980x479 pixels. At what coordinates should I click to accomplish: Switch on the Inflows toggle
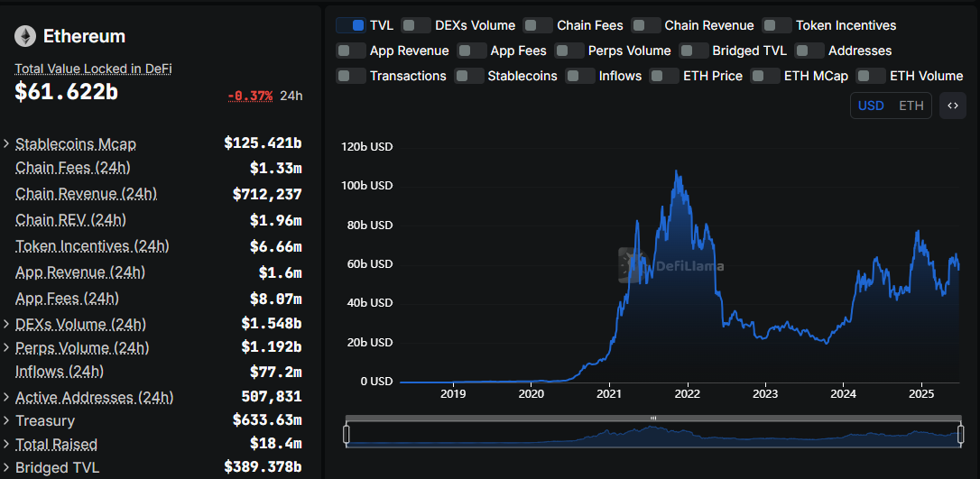coord(580,76)
